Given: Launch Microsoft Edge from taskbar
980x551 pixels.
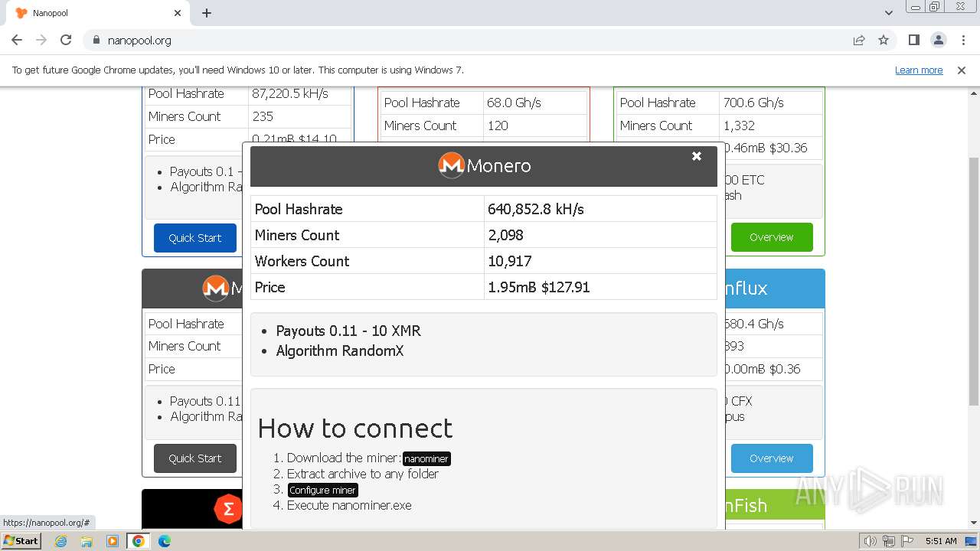Looking at the screenshot, I should pos(165,541).
